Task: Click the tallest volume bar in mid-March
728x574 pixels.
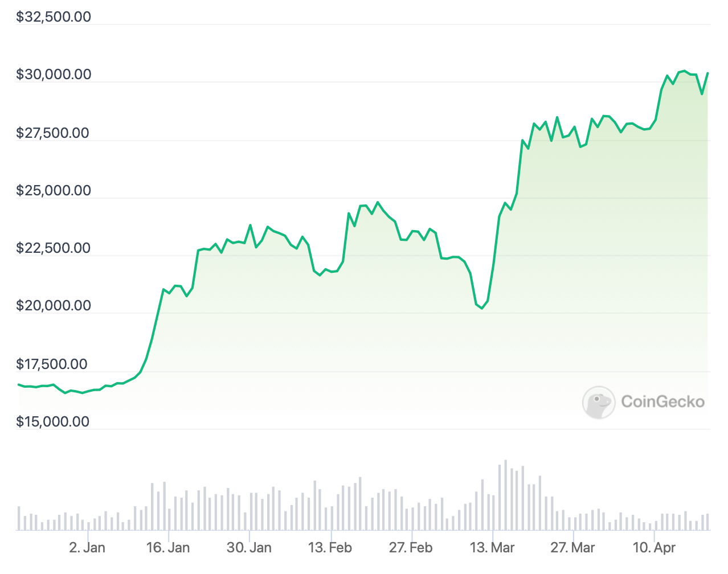Action: 505,495
